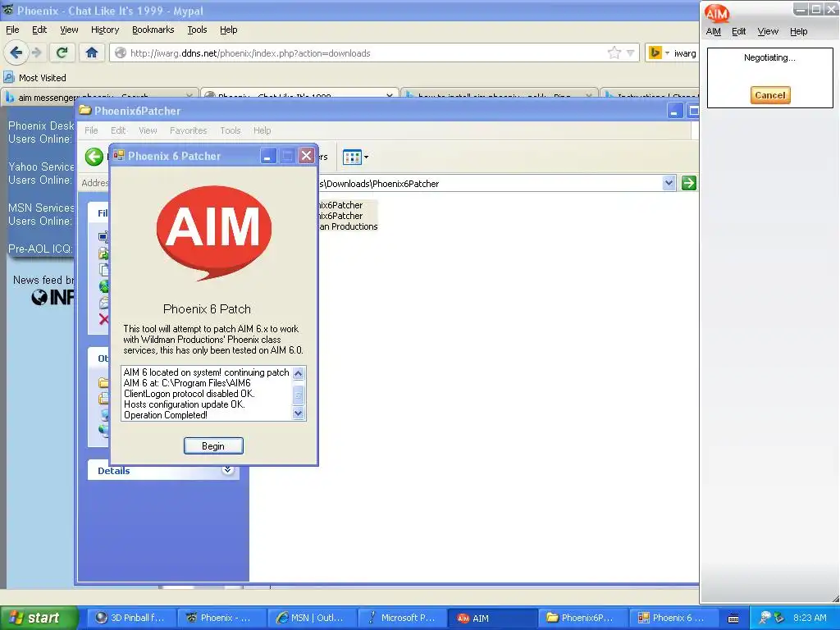The width and height of the screenshot is (840, 630).
Task: Click the site identity globe icon
Action: pos(121,53)
